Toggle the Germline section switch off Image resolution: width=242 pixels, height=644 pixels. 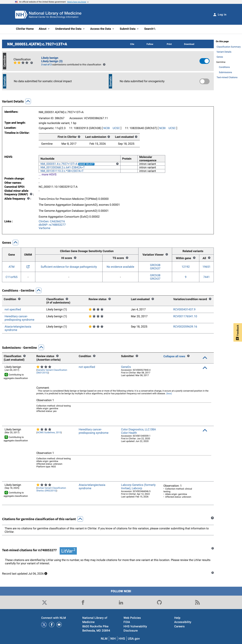205,61
